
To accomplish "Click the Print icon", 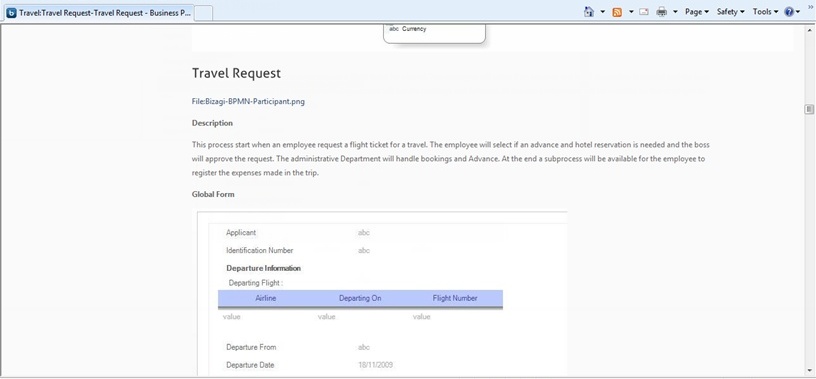I will click(661, 11).
